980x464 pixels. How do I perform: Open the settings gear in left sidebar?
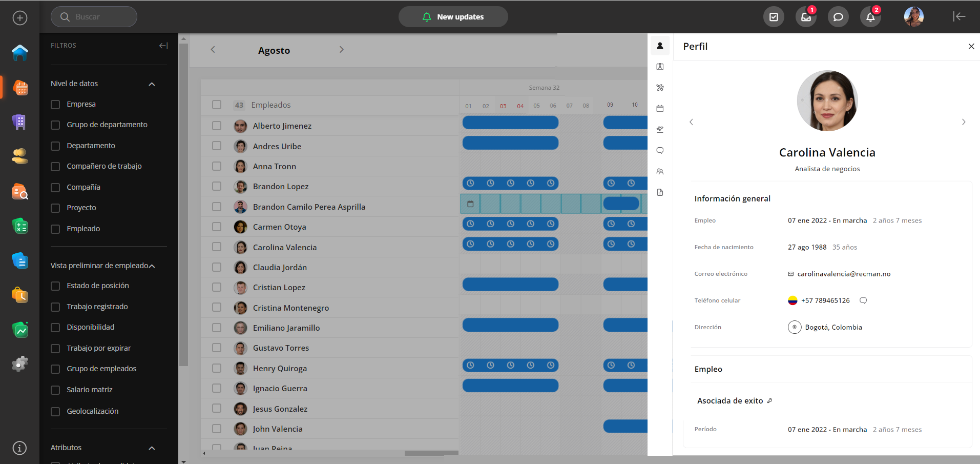(20, 364)
